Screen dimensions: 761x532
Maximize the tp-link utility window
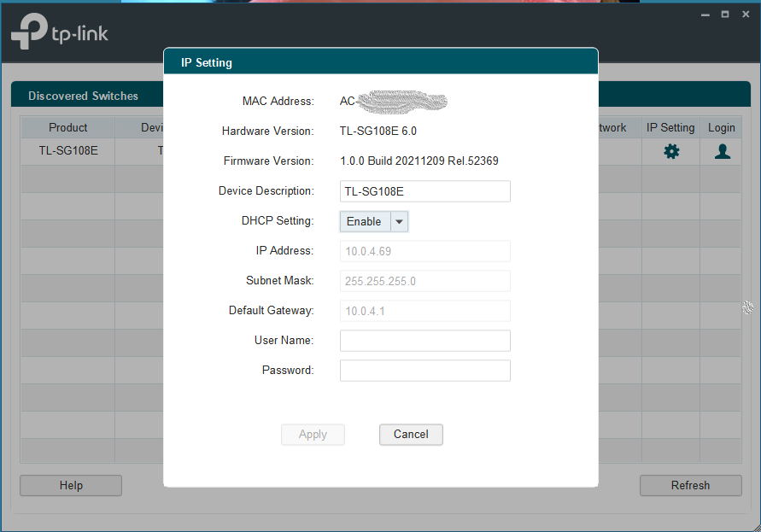pyautogui.click(x=724, y=15)
